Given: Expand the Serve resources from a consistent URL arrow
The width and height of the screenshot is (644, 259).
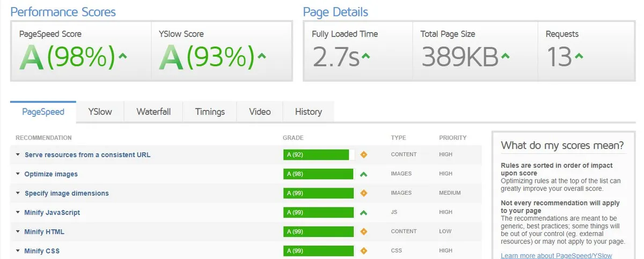Looking at the screenshot, I should (x=18, y=155).
